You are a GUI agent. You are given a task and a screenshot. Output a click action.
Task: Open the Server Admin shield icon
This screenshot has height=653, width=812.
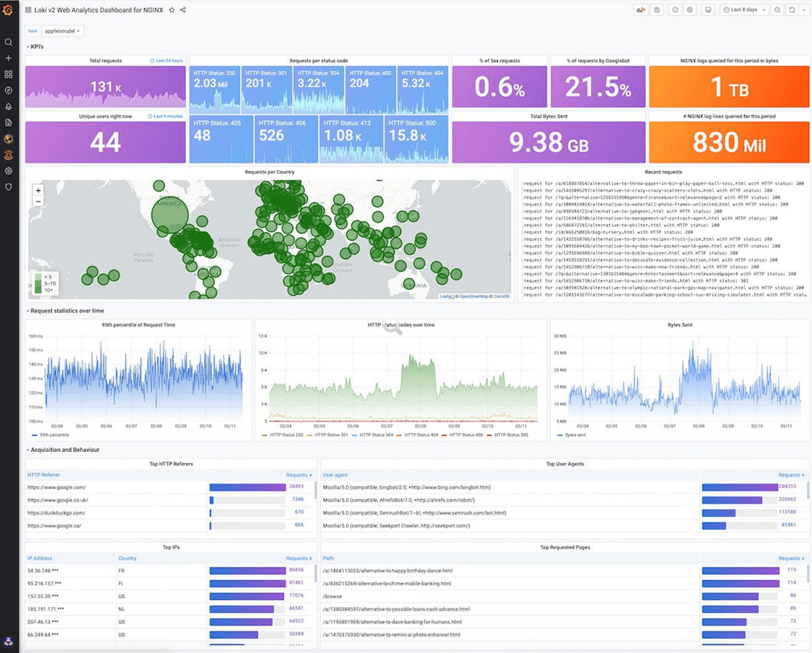(8, 187)
